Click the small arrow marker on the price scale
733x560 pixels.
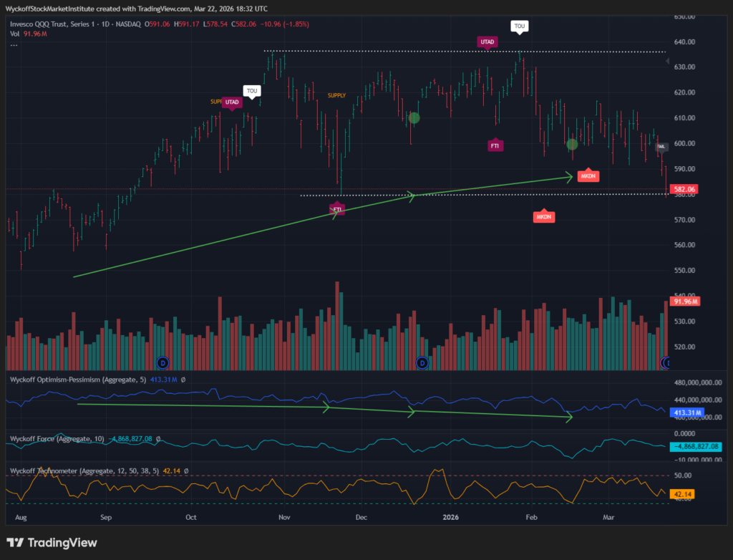pos(669,62)
